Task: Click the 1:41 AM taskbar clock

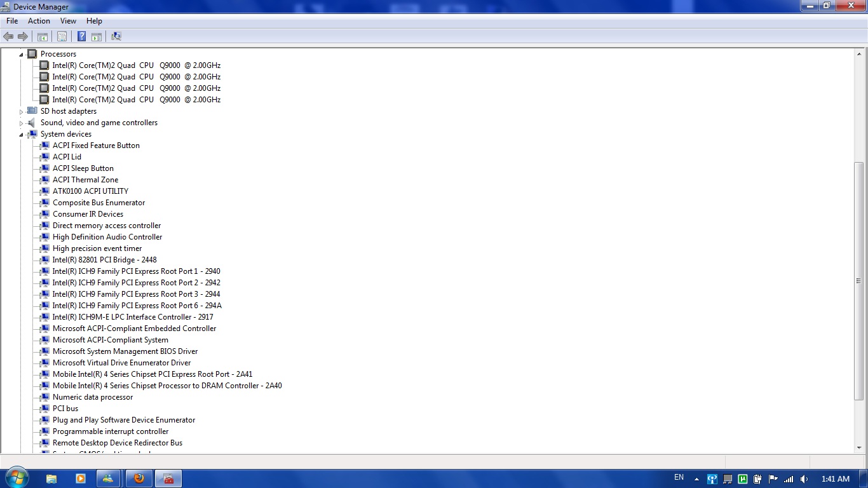Action: (x=835, y=479)
